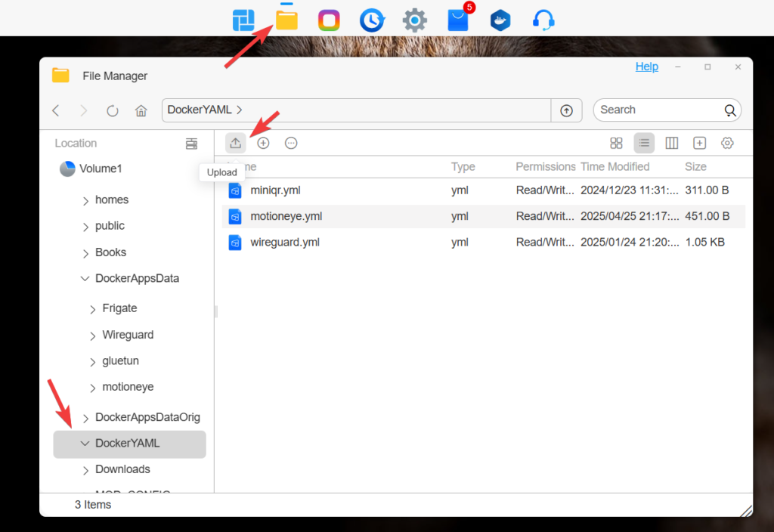This screenshot has width=774, height=532.
Task: Click the File Manager settings gear icon
Action: click(727, 143)
